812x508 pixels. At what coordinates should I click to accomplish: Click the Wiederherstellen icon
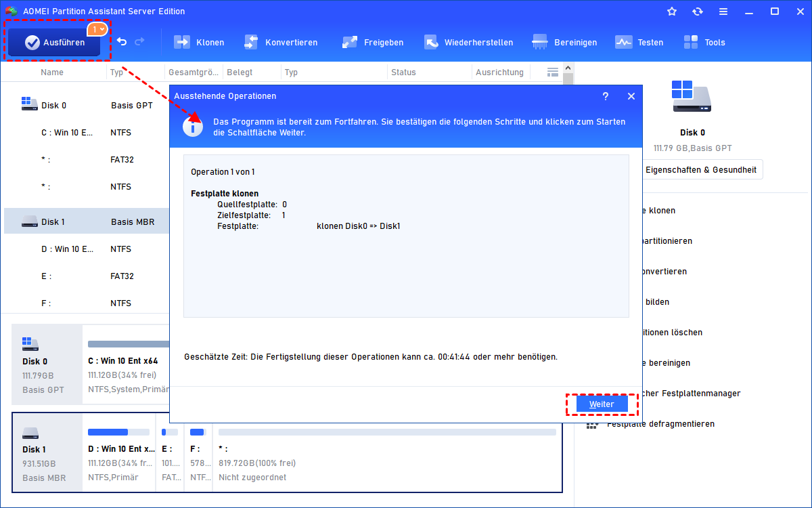[x=432, y=42]
